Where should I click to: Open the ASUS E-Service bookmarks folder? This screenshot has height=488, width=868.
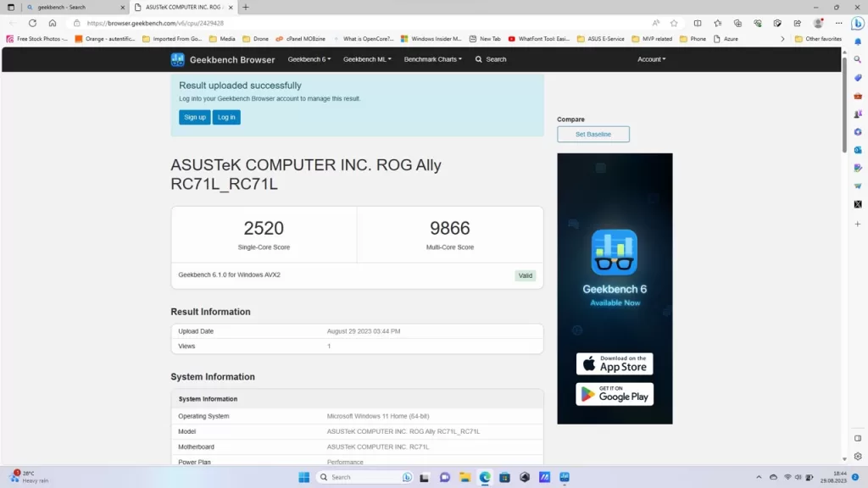601,39
